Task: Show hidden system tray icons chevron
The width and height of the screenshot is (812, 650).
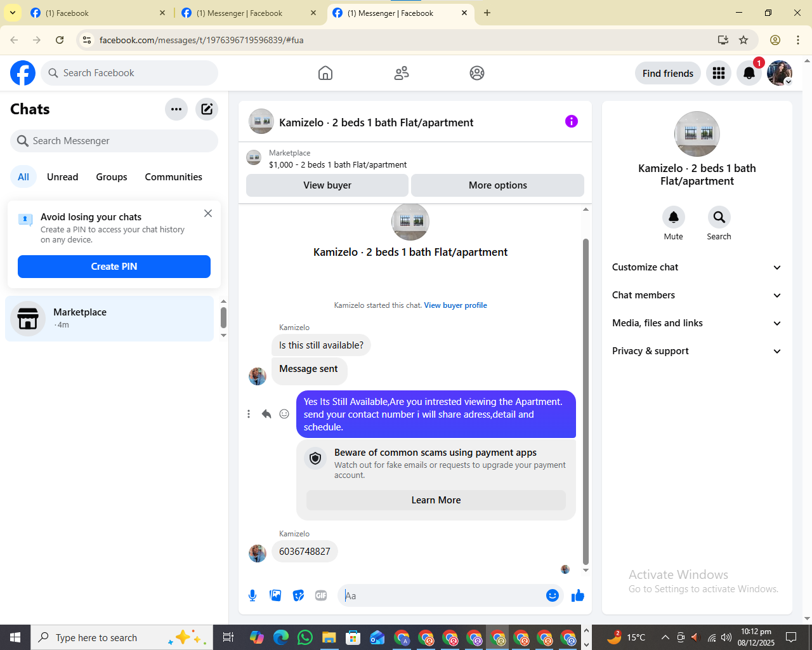Action: [x=665, y=637]
